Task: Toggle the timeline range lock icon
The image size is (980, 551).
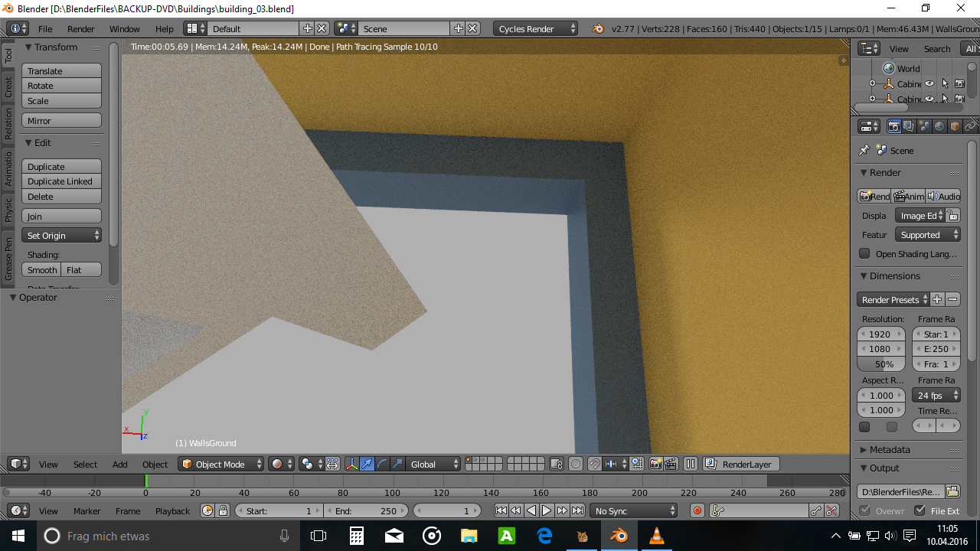Action: [x=223, y=510]
